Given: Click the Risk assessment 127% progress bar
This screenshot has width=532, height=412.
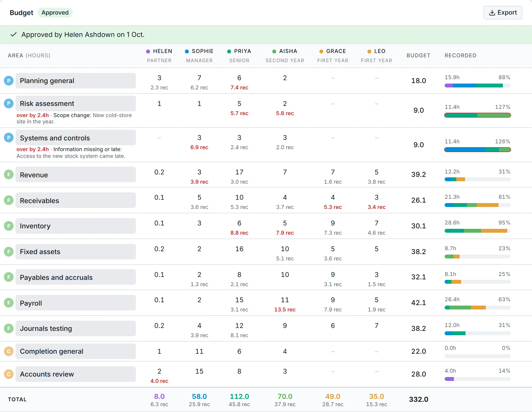Looking at the screenshot, I should [477, 115].
